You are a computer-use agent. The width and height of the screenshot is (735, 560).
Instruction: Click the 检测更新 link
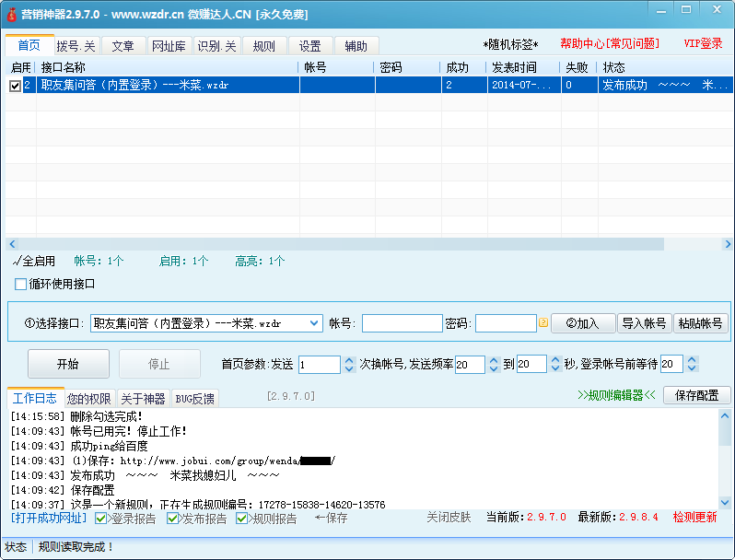694,518
